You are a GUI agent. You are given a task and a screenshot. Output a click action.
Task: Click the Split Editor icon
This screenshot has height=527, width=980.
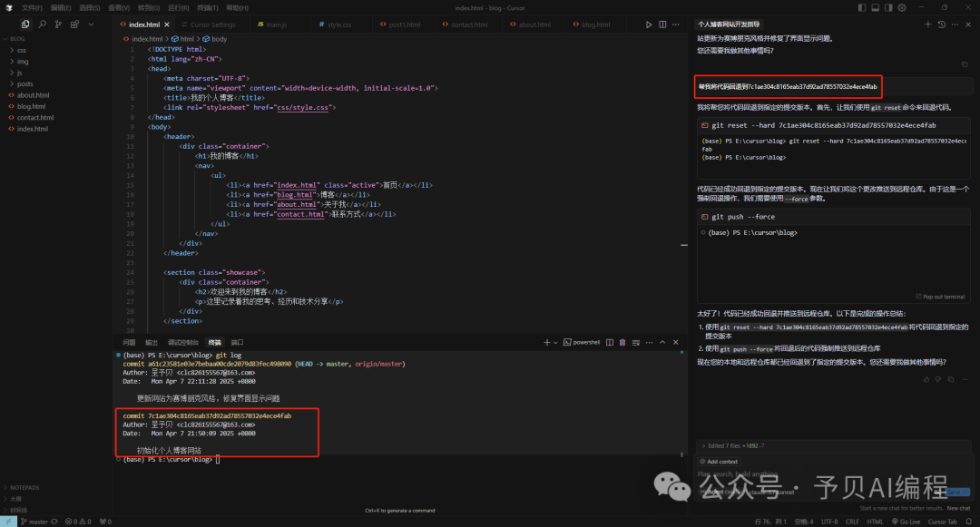coord(661,24)
